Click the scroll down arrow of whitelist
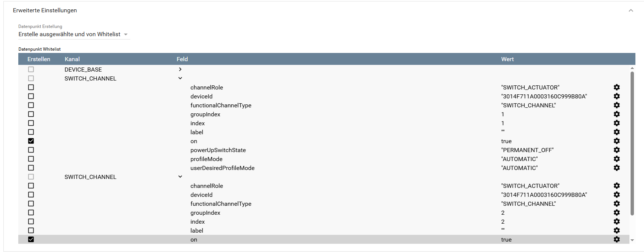The width and height of the screenshot is (644, 252). [x=632, y=240]
